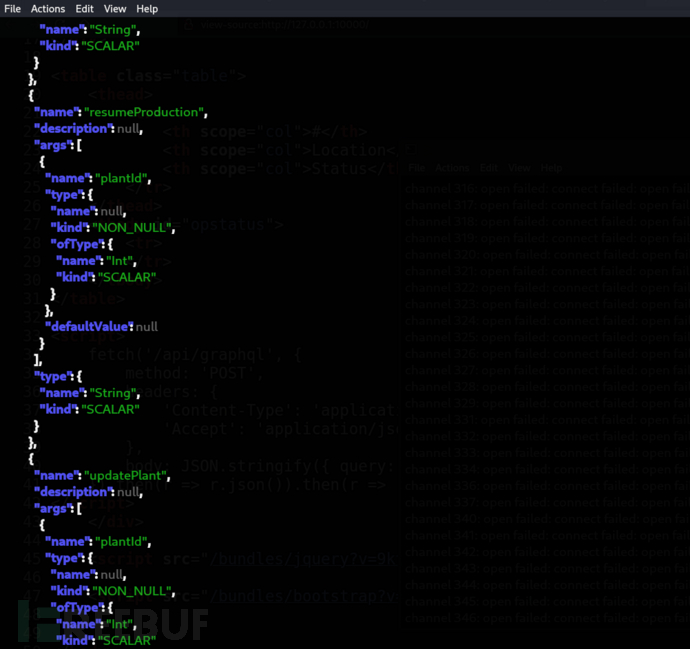Open the Help menu in the front terminal

click(x=147, y=9)
